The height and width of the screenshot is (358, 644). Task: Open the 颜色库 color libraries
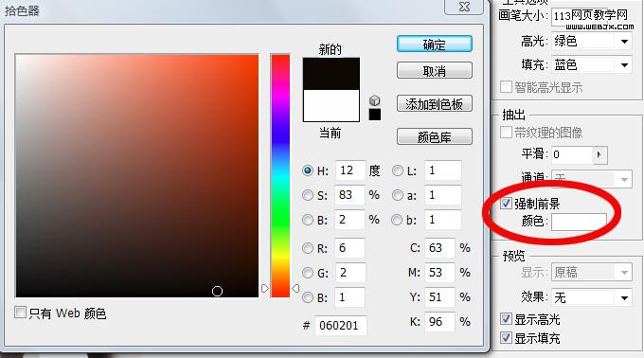(434, 136)
